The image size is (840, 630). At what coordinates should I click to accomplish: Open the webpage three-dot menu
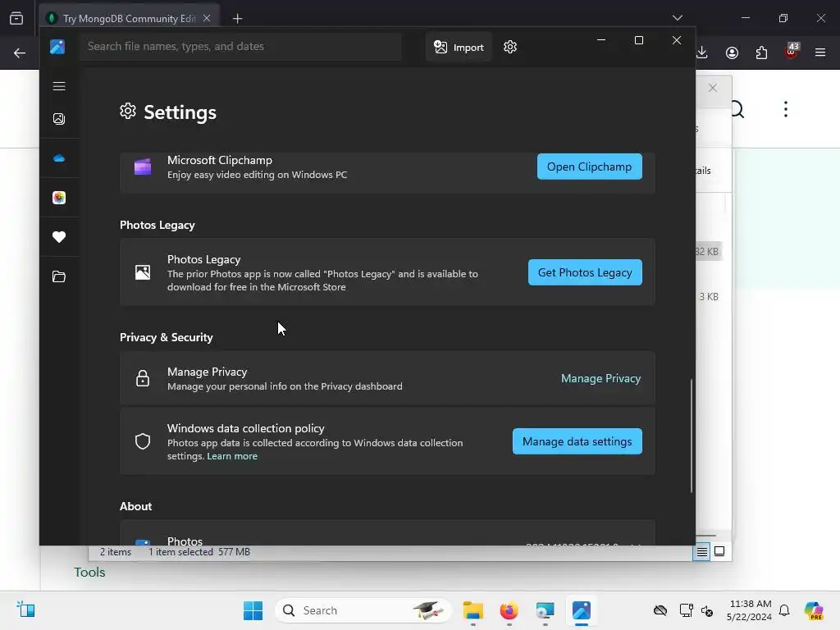[x=785, y=109]
